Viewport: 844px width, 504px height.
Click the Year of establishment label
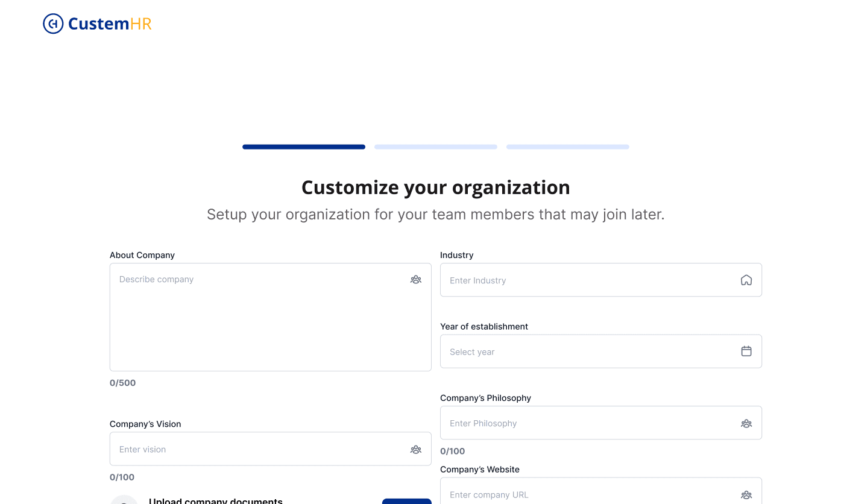point(484,327)
